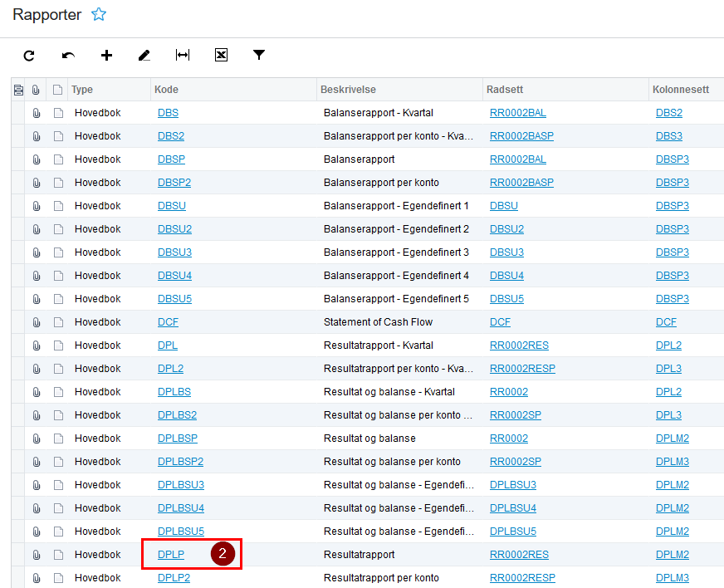Mark Rapporter as favorite with star
The height and width of the screenshot is (588, 724).
point(99,14)
